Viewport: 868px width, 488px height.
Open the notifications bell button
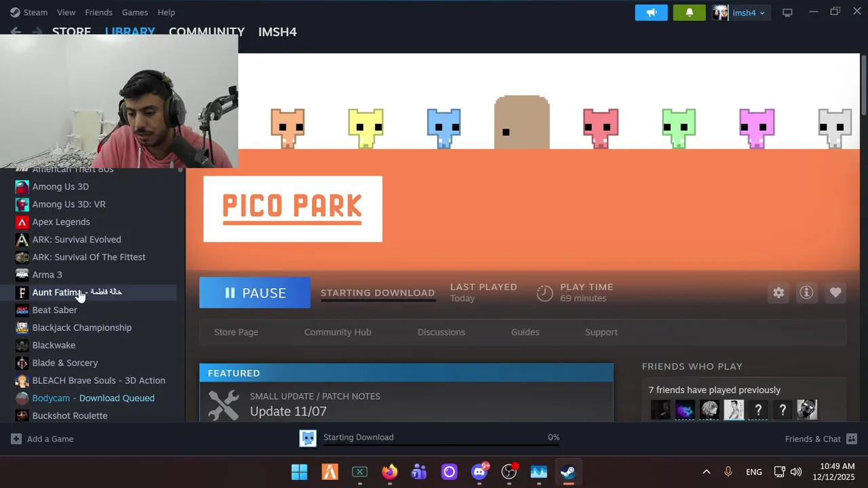pyautogui.click(x=689, y=12)
